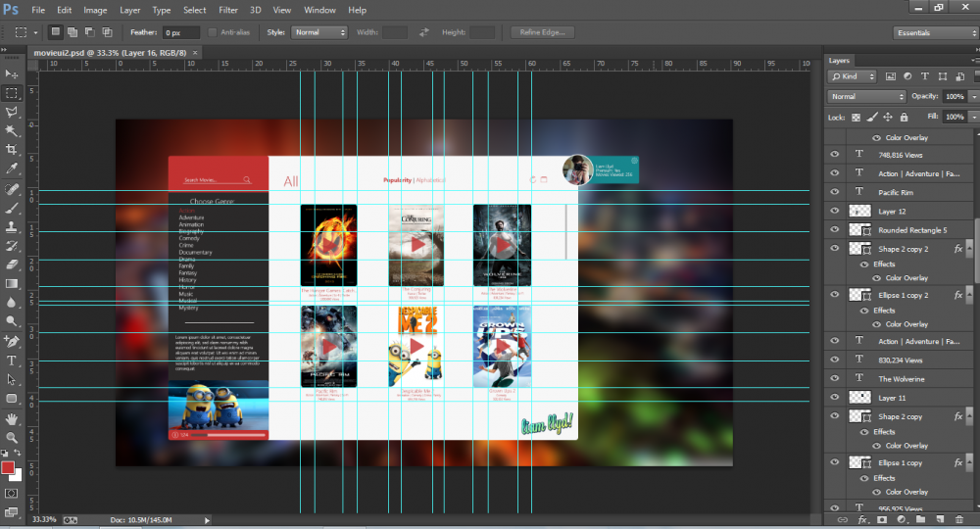Select the Magic Wand tool

[11, 130]
